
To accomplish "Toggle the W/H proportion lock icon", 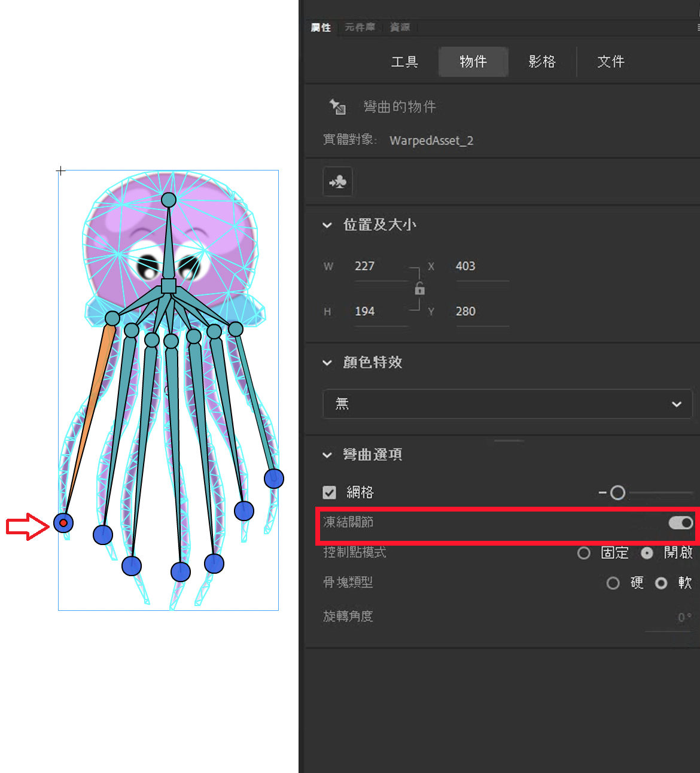I will (420, 288).
